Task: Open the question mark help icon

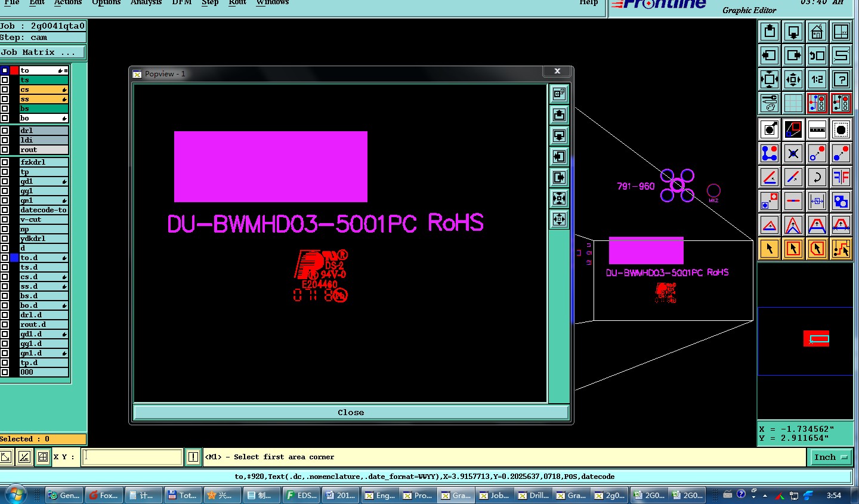Action: coord(841,79)
